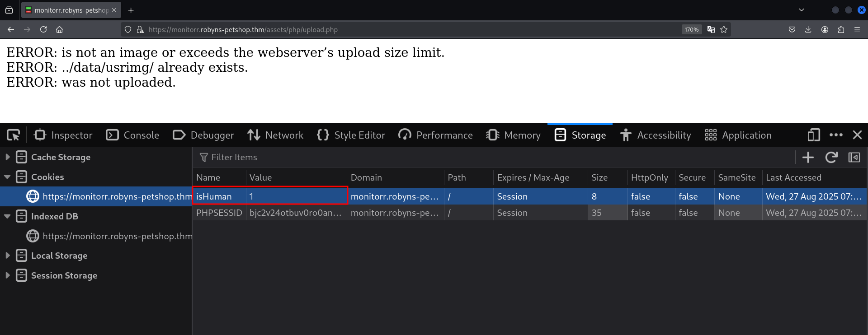This screenshot has height=335, width=868.
Task: Expand the Local Storage tree node
Action: [8, 256]
